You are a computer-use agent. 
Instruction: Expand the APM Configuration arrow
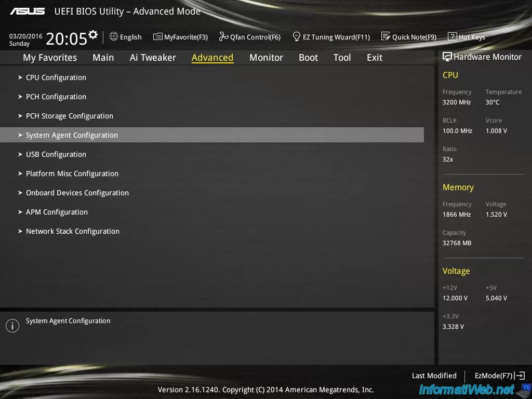(x=20, y=212)
